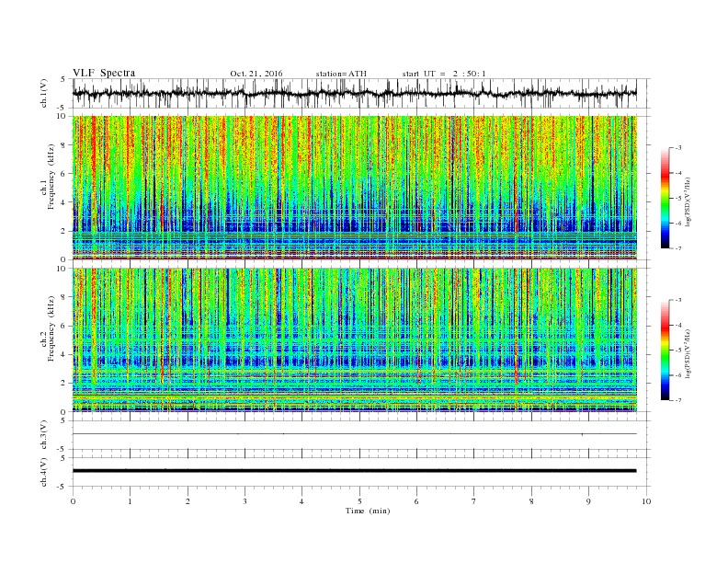Click the flat ch.3 voltage trace
This screenshot has height=563, width=728.
tap(354, 434)
